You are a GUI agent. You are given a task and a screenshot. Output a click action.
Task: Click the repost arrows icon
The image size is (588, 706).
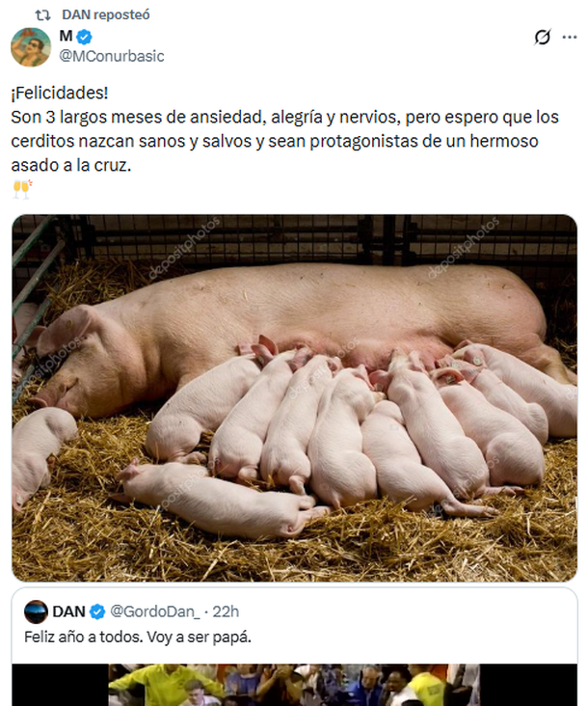[42, 14]
